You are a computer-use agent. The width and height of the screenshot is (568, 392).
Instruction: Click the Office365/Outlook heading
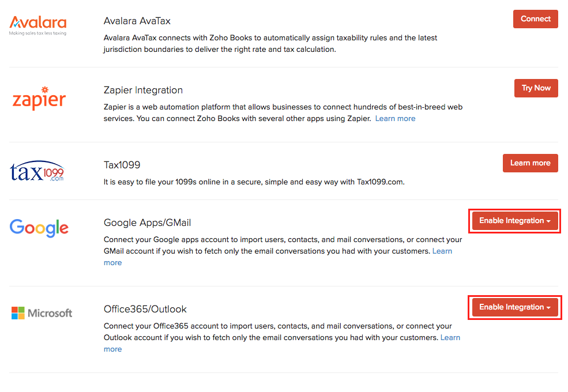tap(145, 310)
